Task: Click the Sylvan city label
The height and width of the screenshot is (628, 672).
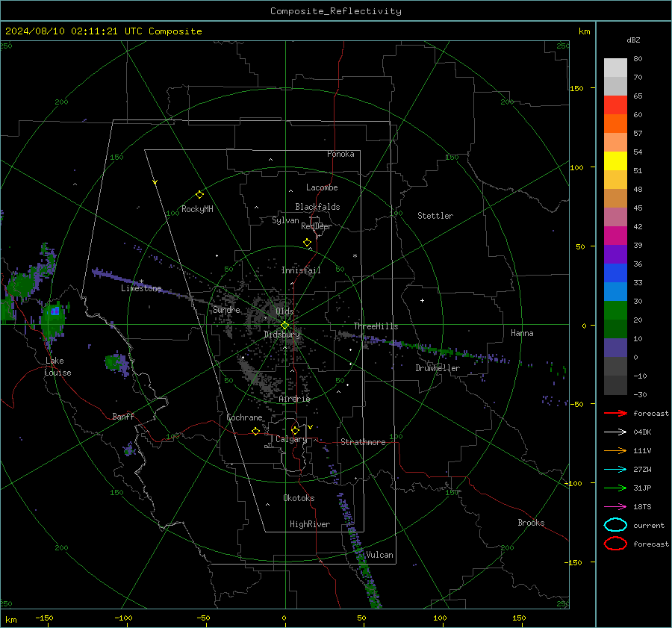Action: [x=285, y=220]
